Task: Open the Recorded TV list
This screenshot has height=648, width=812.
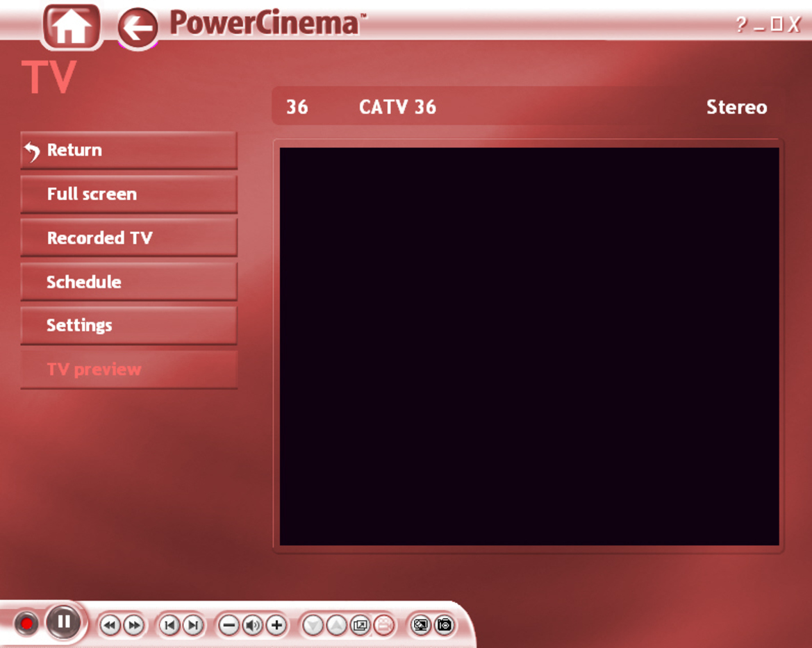Action: click(129, 238)
